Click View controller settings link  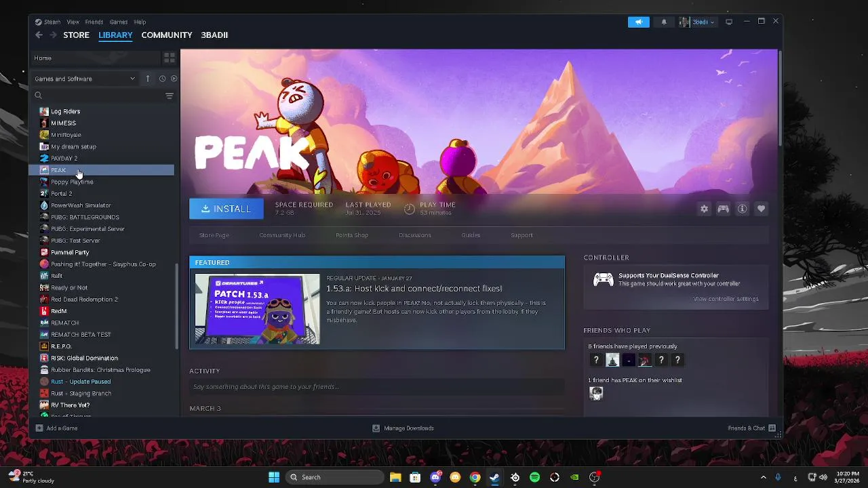(726, 299)
